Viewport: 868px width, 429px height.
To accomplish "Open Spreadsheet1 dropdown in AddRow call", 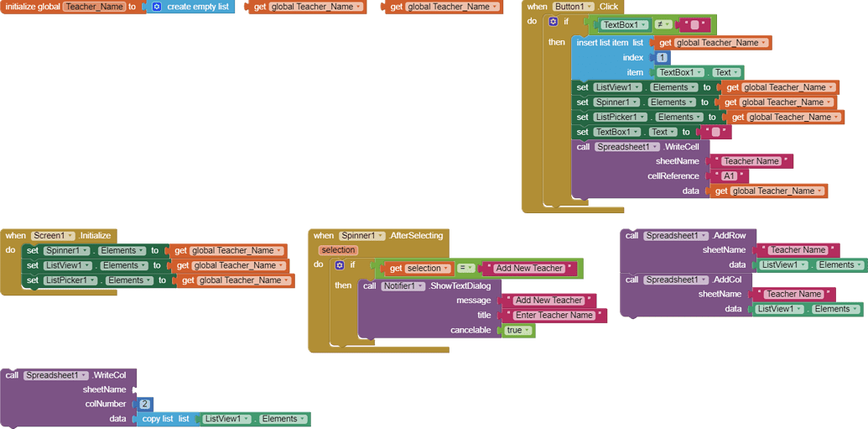I will [677, 236].
